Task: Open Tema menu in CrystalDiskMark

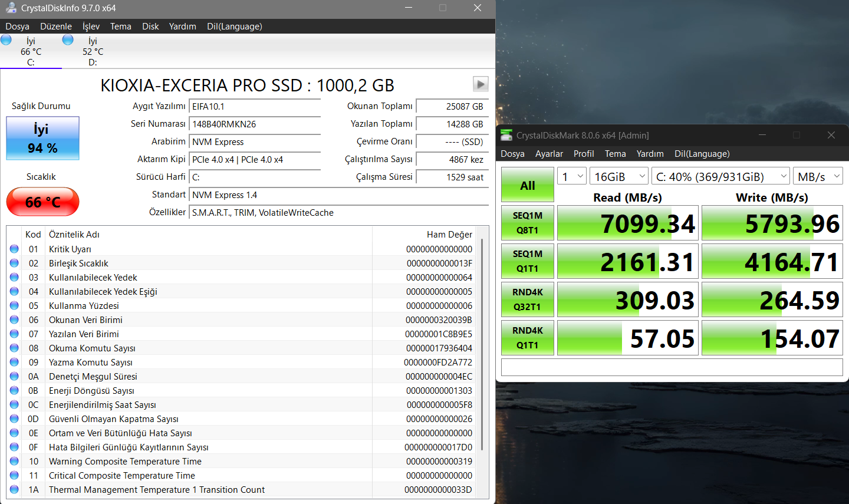Action: coord(616,153)
